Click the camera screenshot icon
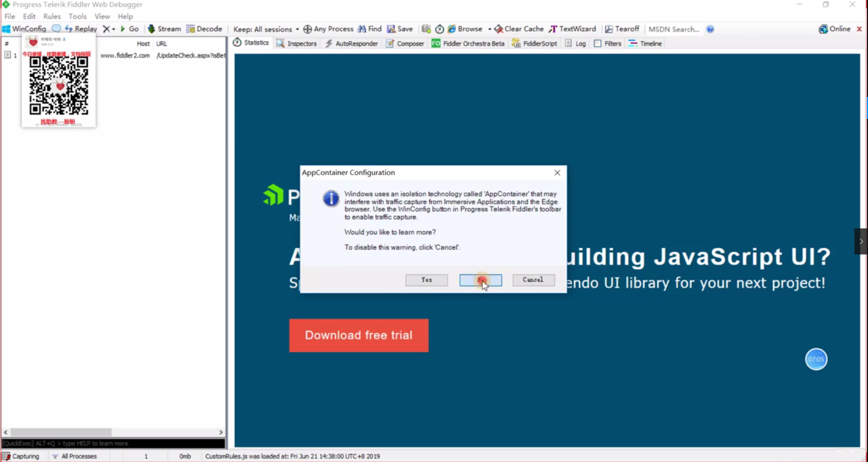Image resolution: width=868 pixels, height=462 pixels. [426, 29]
